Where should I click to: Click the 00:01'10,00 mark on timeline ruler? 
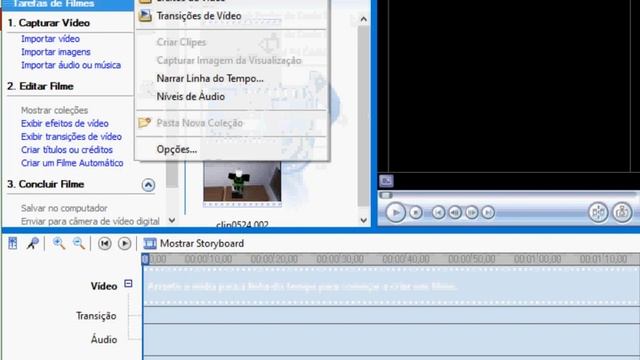point(603,259)
